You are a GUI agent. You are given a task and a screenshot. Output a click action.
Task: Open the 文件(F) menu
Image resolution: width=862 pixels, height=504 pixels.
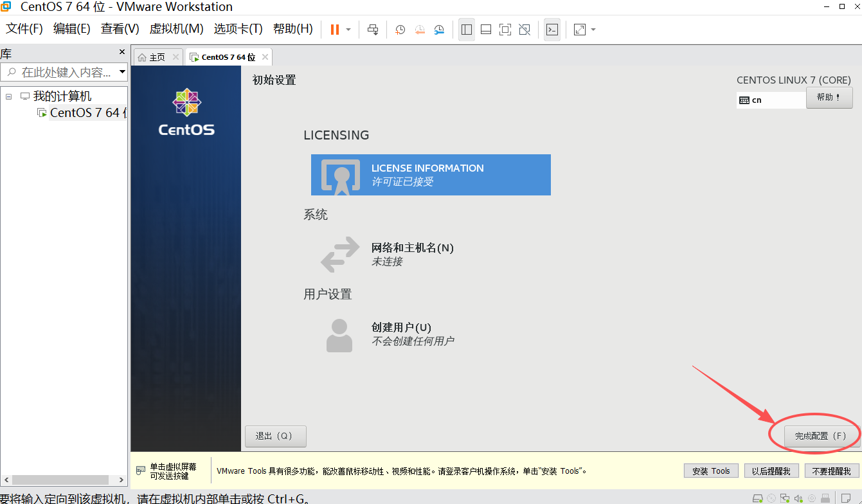click(x=24, y=29)
